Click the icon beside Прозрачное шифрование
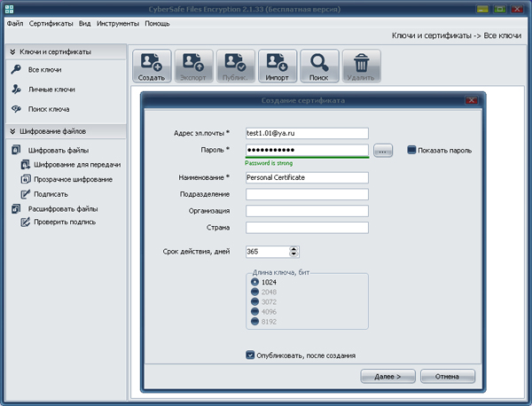The image size is (532, 406). click(x=26, y=179)
